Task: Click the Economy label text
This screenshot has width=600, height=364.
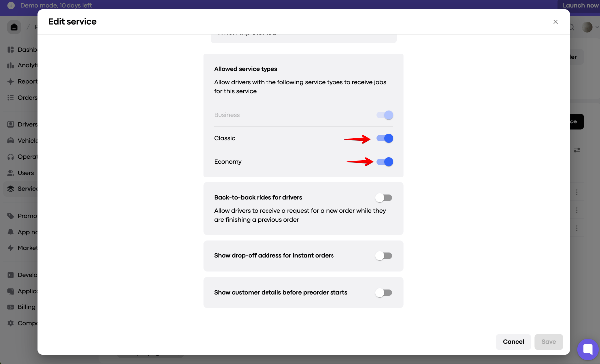Action: [x=228, y=162]
